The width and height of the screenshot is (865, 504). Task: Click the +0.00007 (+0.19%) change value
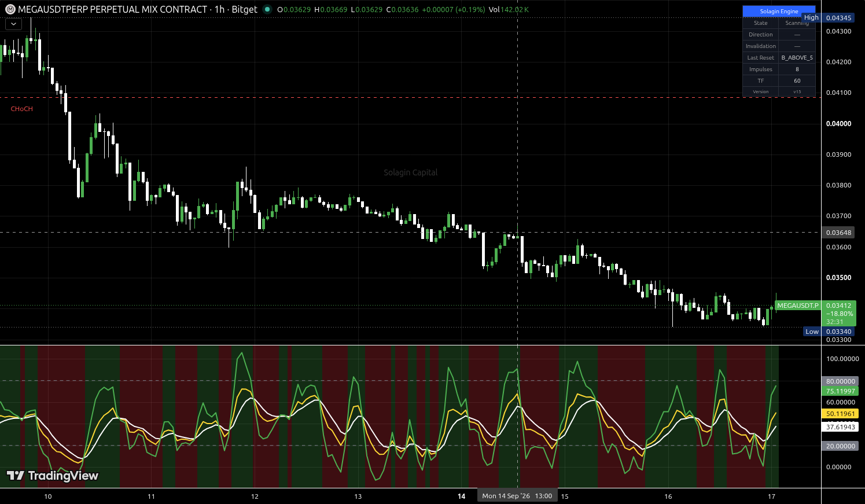pyautogui.click(x=454, y=10)
